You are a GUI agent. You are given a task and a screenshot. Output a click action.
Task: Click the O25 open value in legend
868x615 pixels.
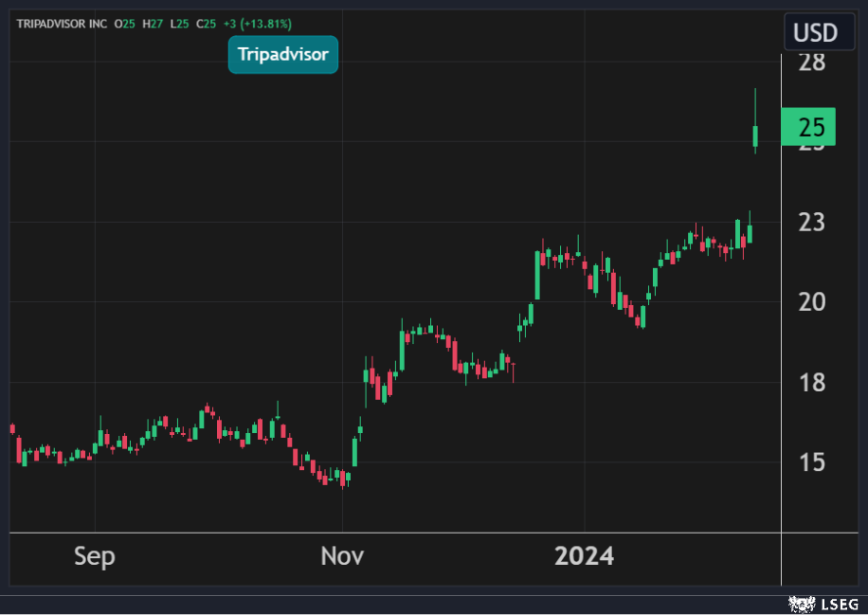coord(124,25)
